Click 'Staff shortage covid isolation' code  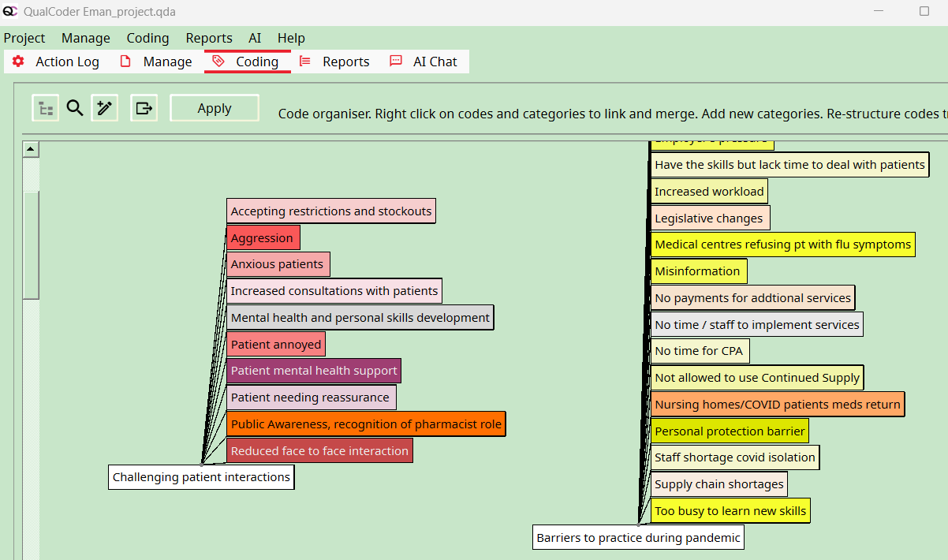[x=735, y=457]
